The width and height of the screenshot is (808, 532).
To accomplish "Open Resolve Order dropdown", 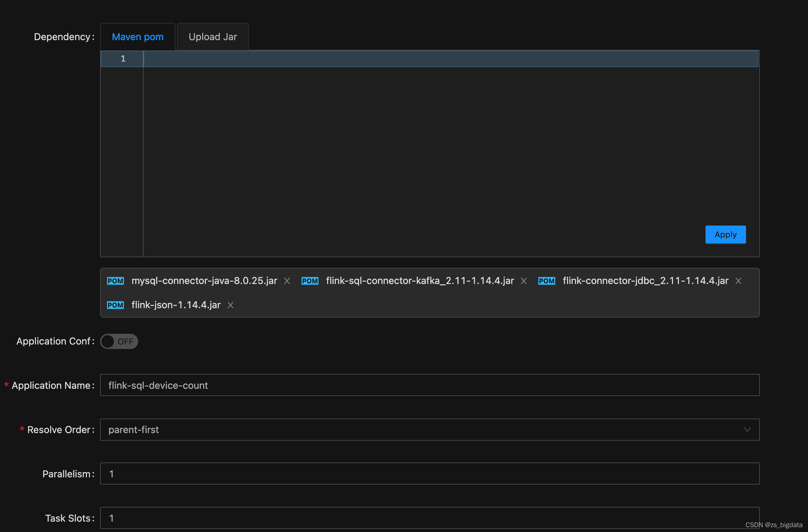I will click(x=429, y=430).
